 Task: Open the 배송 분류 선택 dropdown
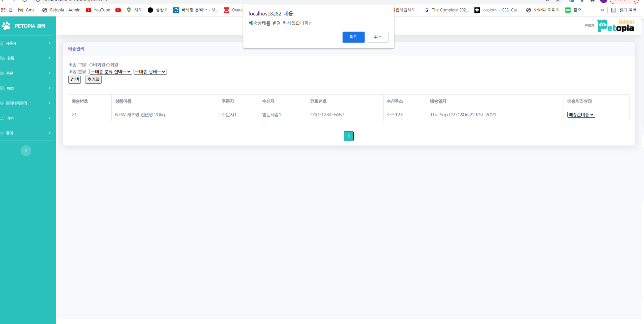coord(111,72)
